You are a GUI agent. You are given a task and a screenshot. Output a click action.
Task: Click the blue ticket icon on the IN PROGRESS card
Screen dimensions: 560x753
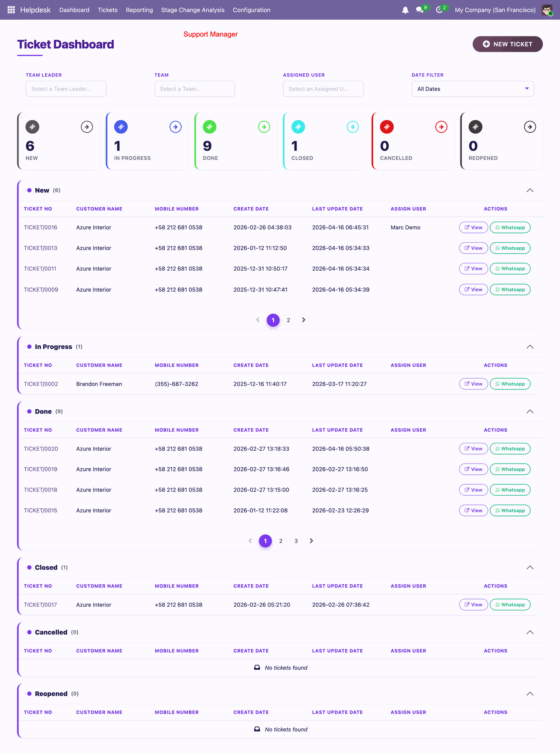coord(121,127)
